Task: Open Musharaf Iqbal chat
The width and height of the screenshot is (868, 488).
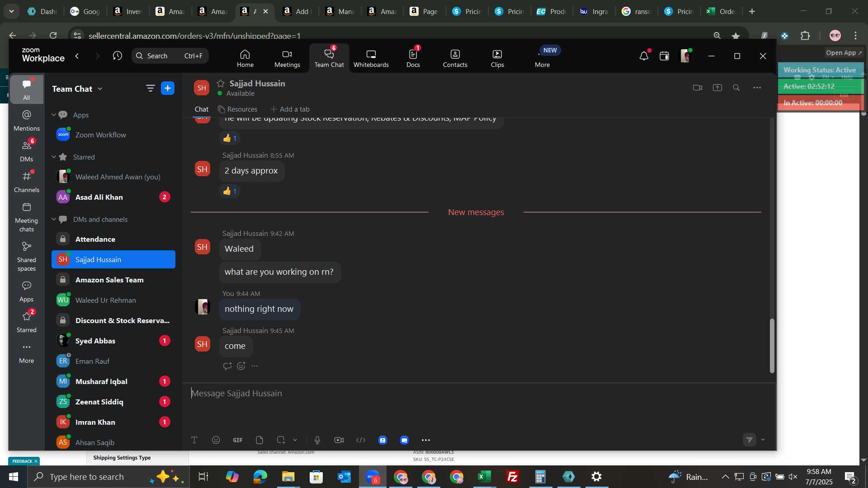Action: coord(113,381)
